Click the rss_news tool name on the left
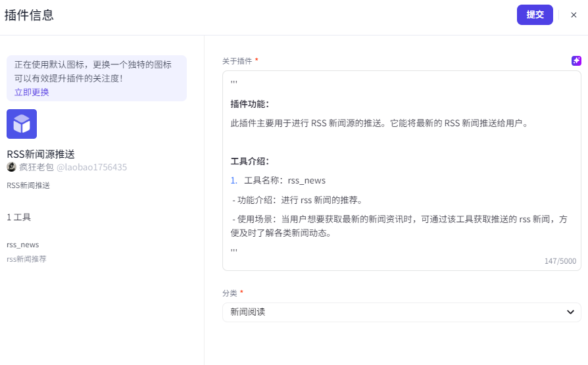The image size is (588, 365). pyautogui.click(x=23, y=245)
